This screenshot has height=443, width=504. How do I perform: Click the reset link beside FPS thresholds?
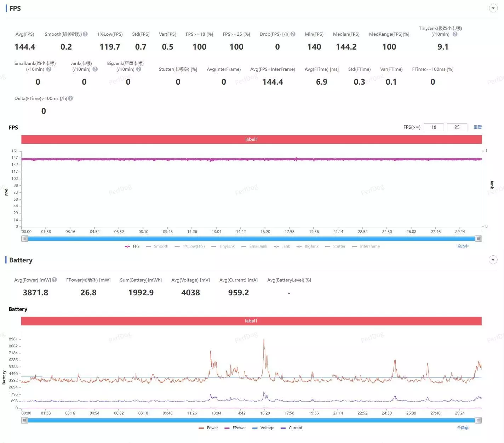(x=477, y=127)
